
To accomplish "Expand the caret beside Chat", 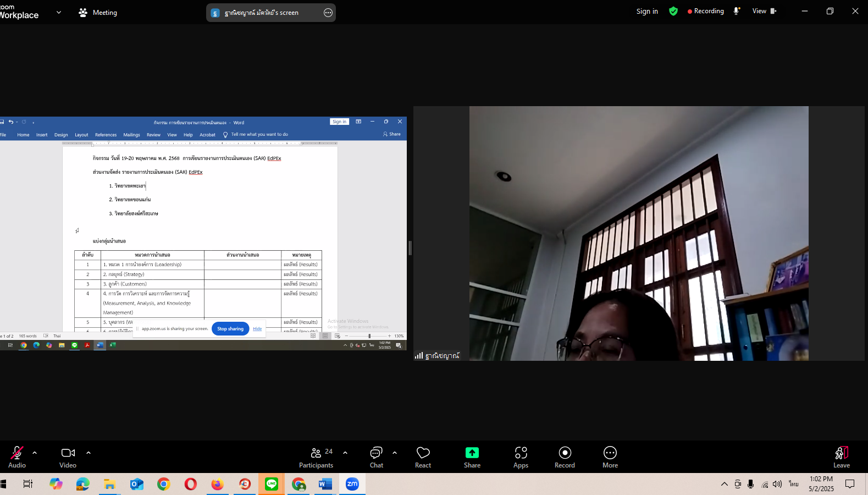I will [395, 453].
